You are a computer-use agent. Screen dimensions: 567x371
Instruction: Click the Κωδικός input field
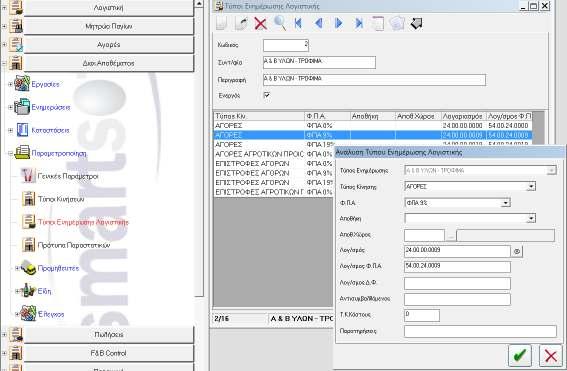click(286, 45)
